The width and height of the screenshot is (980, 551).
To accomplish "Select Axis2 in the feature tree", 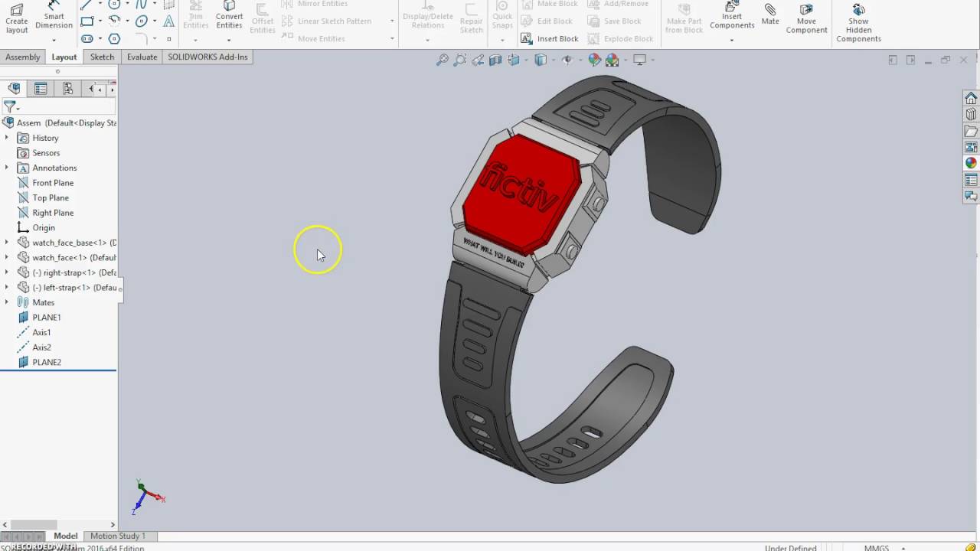I will coord(41,347).
